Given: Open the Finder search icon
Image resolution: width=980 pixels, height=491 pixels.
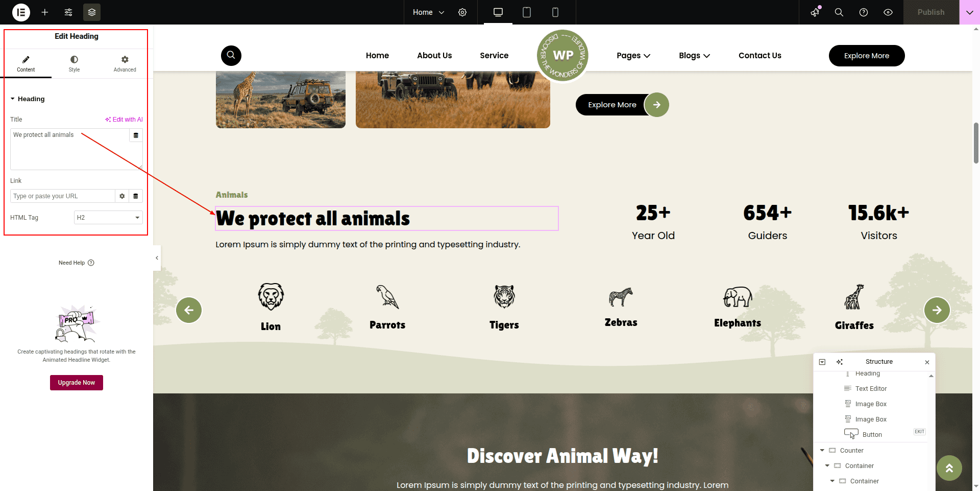Looking at the screenshot, I should tap(839, 12).
